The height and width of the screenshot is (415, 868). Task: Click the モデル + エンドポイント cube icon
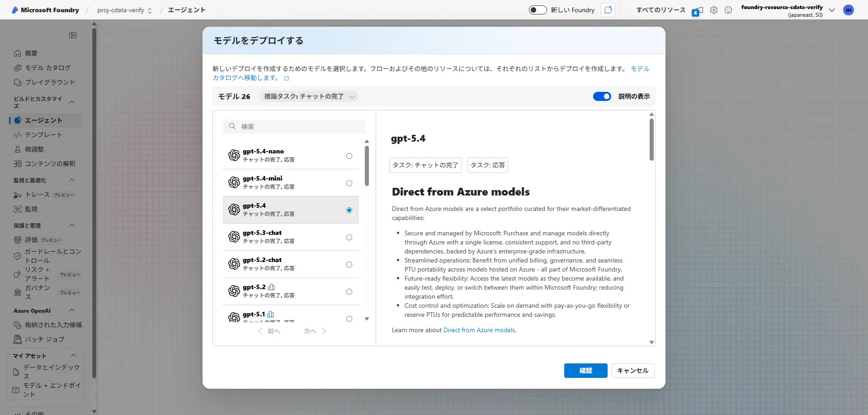click(16, 390)
